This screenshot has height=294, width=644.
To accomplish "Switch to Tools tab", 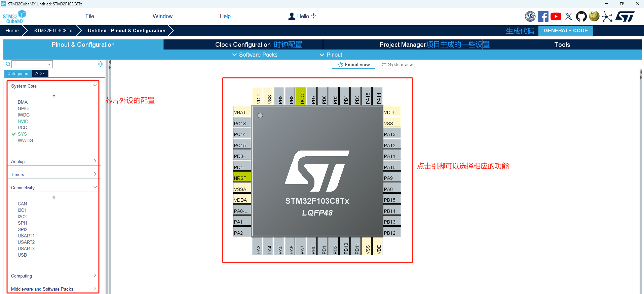I will point(562,44).
